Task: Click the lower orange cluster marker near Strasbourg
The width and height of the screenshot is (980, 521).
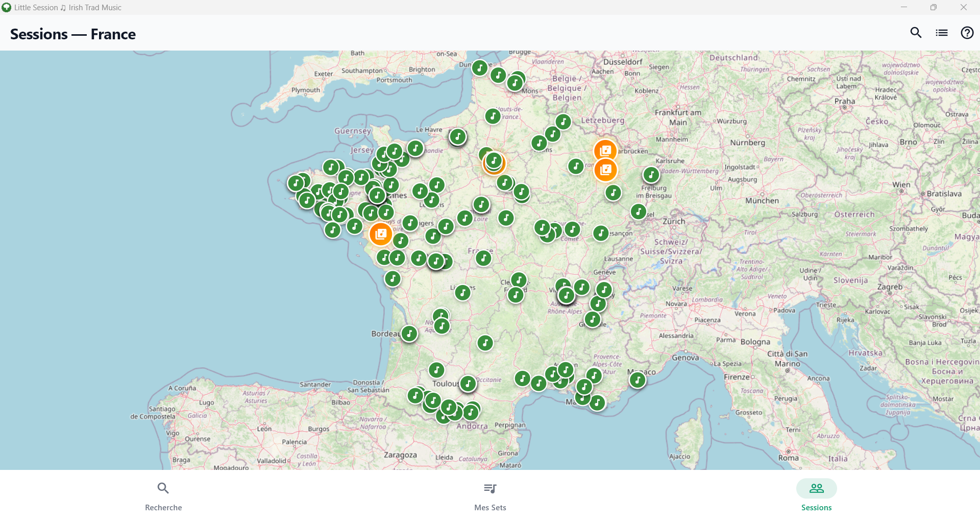Action: tap(605, 169)
